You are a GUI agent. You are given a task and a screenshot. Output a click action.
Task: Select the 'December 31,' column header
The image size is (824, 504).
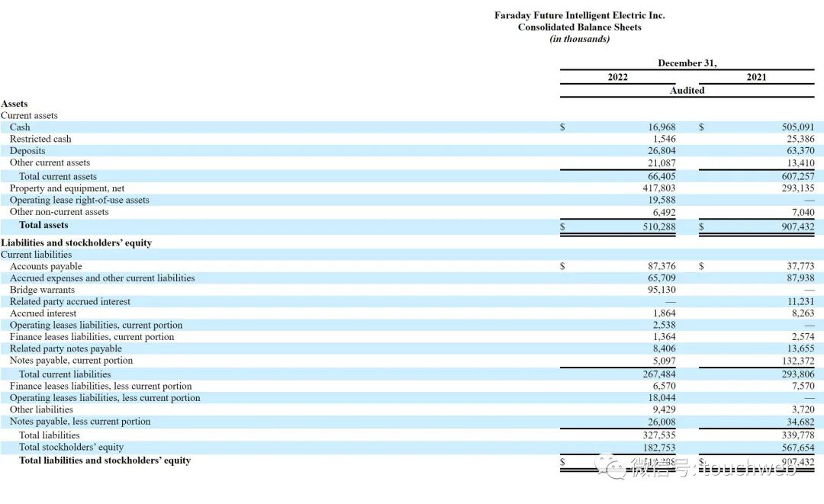(x=687, y=63)
